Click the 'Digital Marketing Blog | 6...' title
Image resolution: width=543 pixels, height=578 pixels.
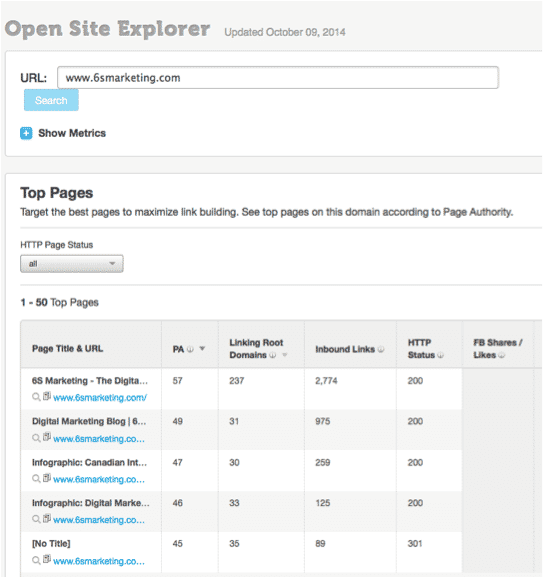(x=89, y=421)
